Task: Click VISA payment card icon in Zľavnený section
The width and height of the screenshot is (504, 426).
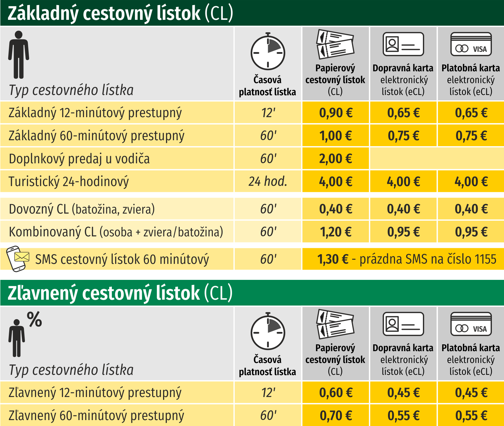Action: [x=471, y=324]
